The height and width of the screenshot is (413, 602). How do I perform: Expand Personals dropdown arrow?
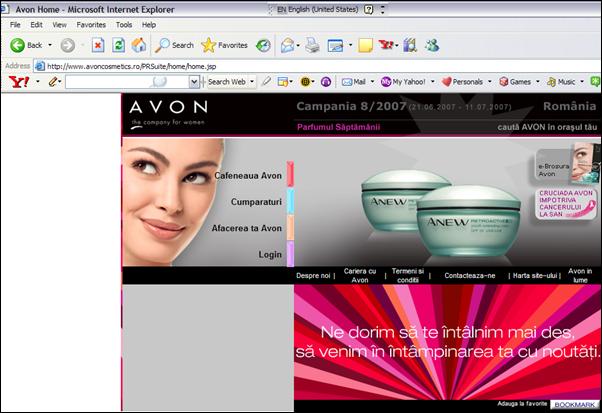click(490, 82)
